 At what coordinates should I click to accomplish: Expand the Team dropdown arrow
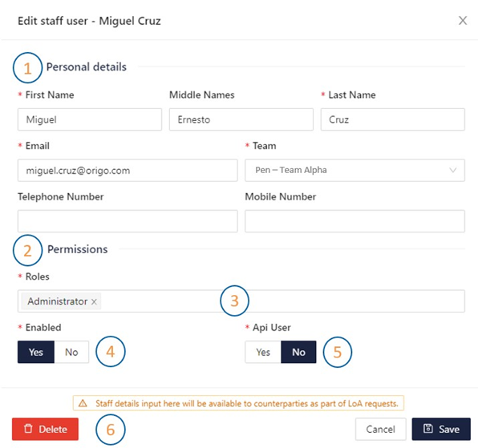pos(453,170)
